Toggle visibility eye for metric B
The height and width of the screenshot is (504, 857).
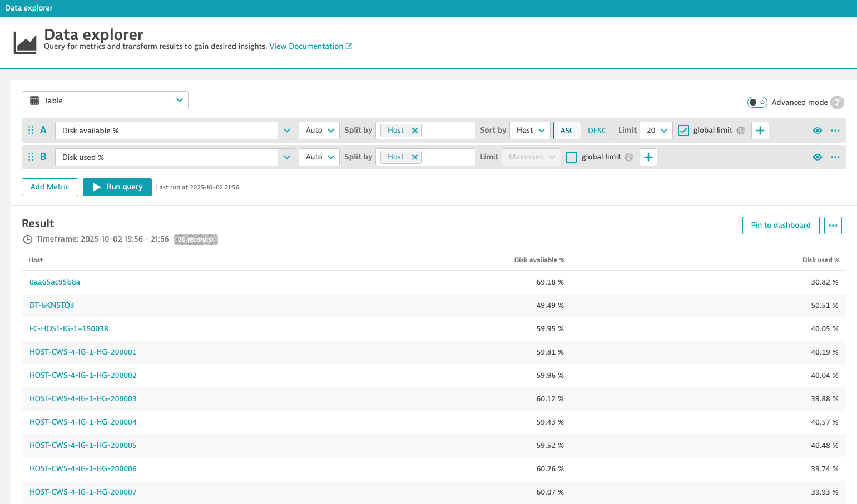[818, 157]
